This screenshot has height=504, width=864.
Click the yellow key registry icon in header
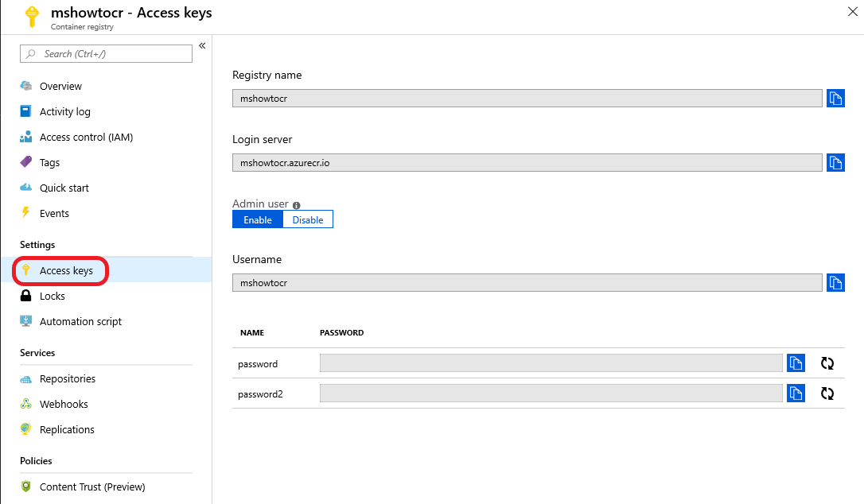click(32, 17)
